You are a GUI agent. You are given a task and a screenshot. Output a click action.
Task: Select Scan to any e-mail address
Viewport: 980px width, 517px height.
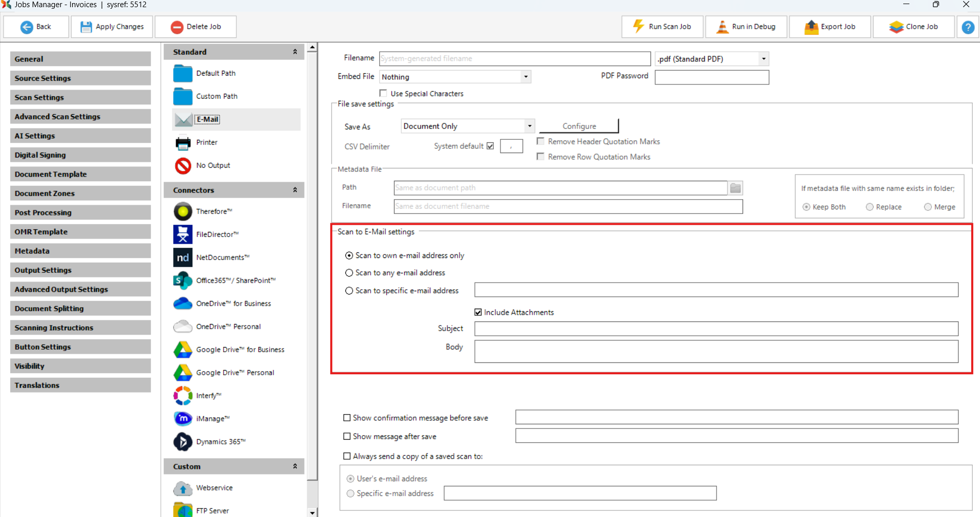[x=349, y=273]
